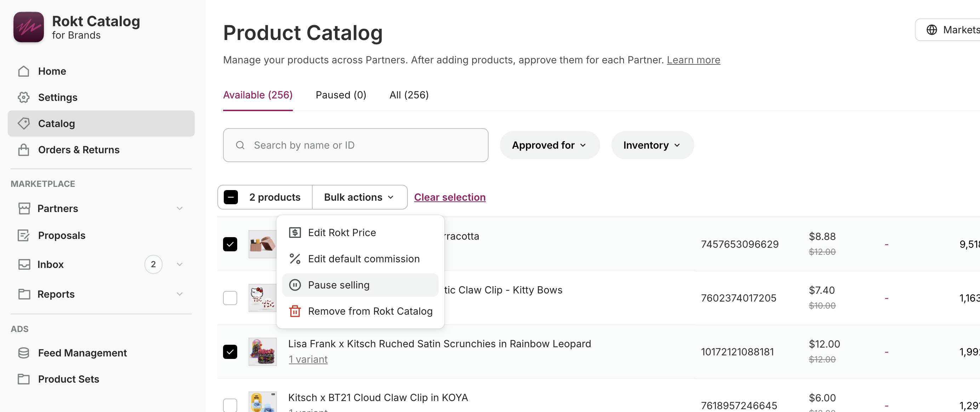Click the Clear selection link
The height and width of the screenshot is (412, 980).
[x=449, y=197]
